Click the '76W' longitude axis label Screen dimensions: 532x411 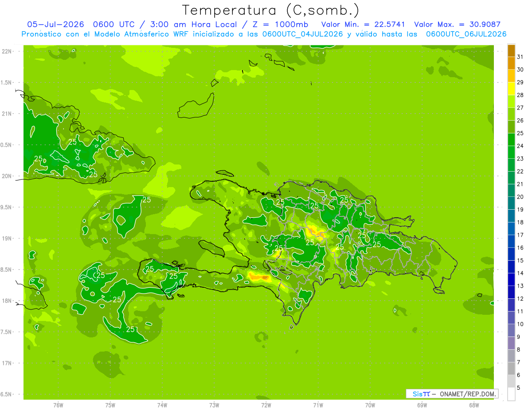[x=58, y=405]
